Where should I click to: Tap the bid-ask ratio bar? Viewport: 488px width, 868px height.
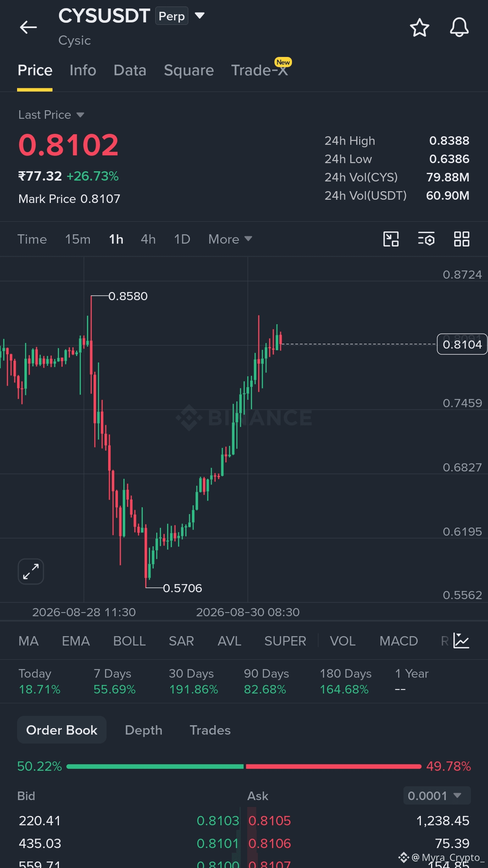(244, 766)
